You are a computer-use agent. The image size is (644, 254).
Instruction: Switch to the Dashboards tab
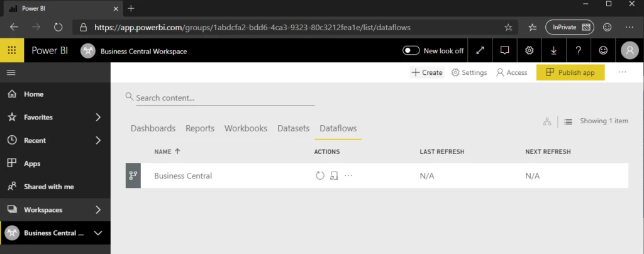153,128
